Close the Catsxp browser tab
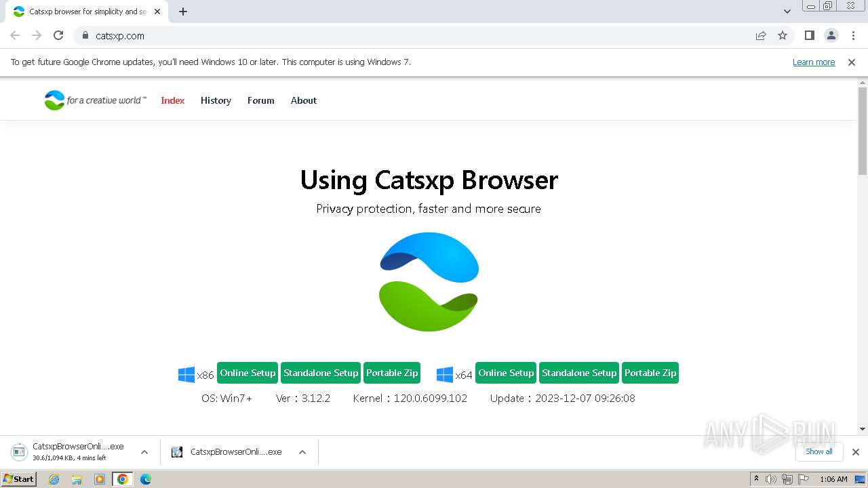 point(157,12)
